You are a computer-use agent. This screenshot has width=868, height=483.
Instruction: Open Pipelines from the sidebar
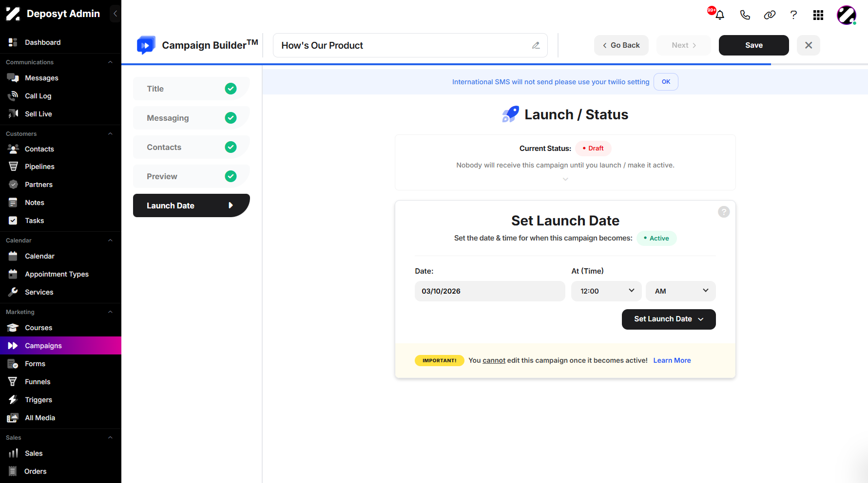(x=60, y=167)
